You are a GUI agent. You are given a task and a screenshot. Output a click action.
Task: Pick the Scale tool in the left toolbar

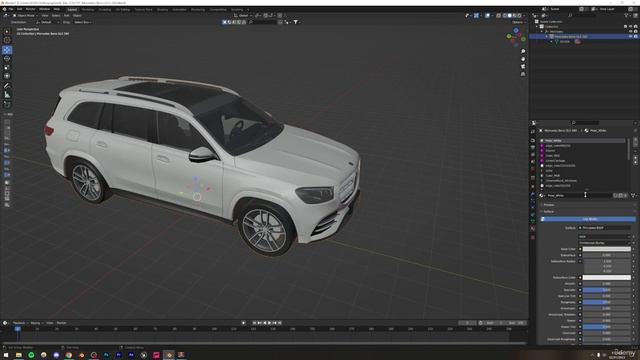point(7,67)
